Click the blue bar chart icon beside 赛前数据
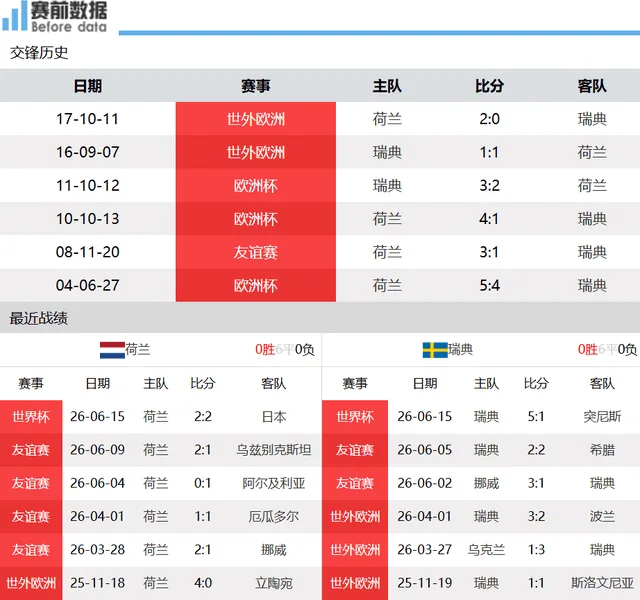 14,16
